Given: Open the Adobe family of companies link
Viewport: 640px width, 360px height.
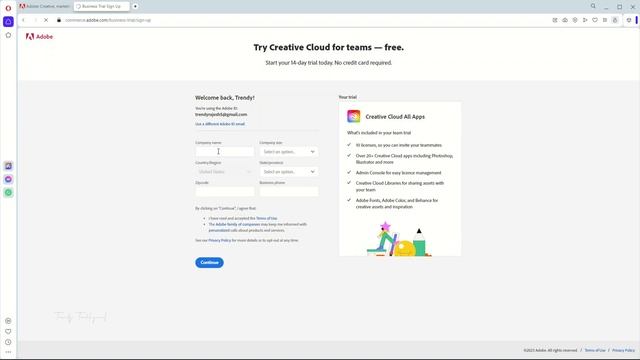Looking at the screenshot, I should coord(238,224).
